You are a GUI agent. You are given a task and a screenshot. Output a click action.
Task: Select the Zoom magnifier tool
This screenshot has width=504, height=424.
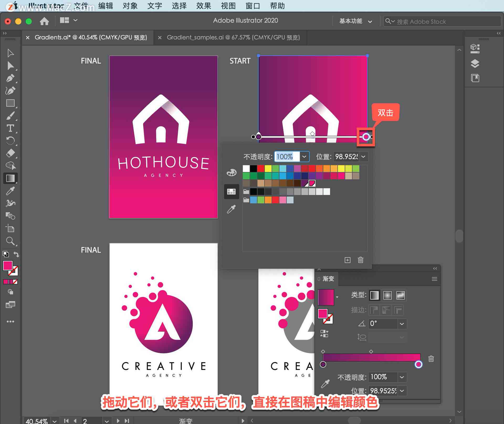click(x=10, y=241)
